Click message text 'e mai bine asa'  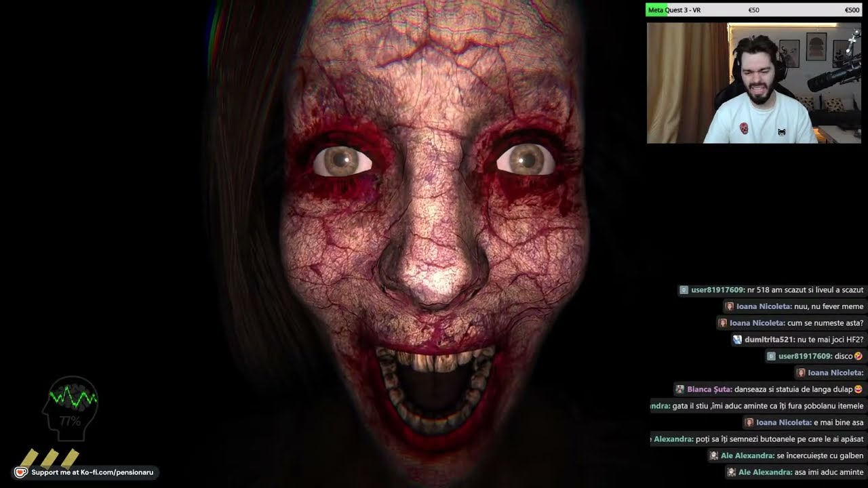click(x=839, y=422)
